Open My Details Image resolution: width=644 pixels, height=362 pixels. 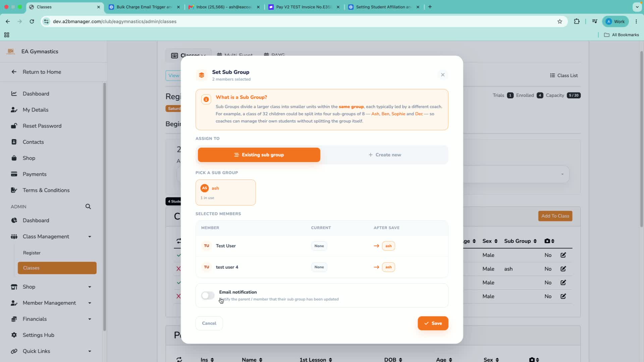click(x=36, y=110)
